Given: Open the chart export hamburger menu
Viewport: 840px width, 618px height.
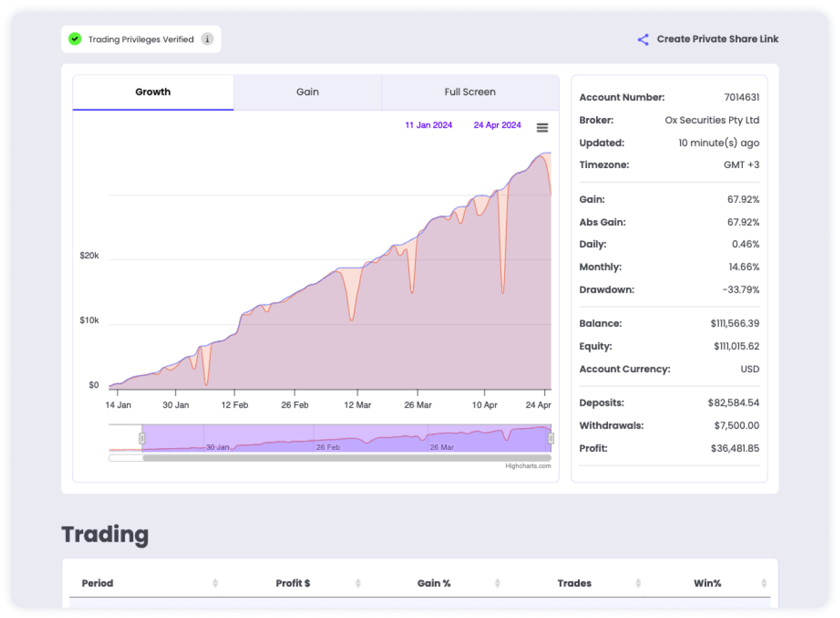Looking at the screenshot, I should click(x=542, y=127).
